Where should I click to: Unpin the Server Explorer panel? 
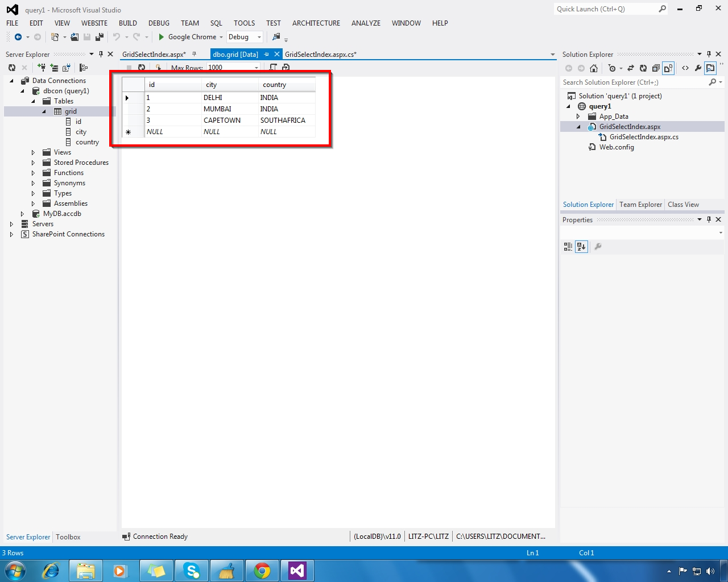(x=101, y=54)
